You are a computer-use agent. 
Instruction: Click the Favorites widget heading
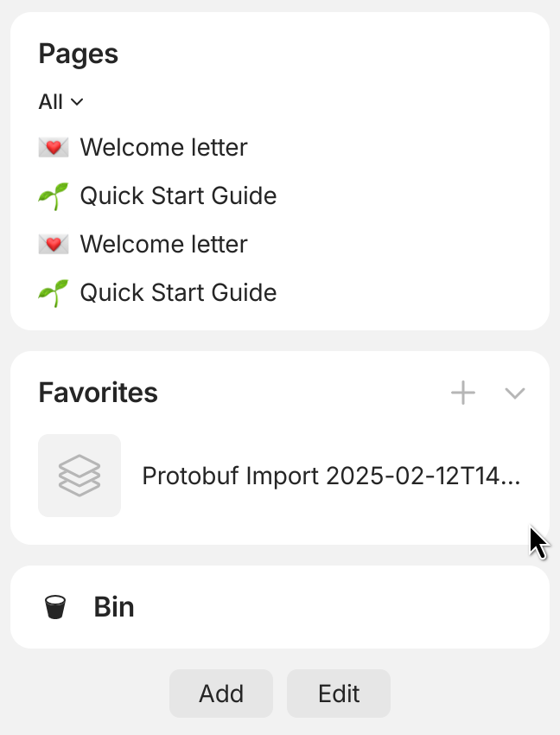[98, 393]
